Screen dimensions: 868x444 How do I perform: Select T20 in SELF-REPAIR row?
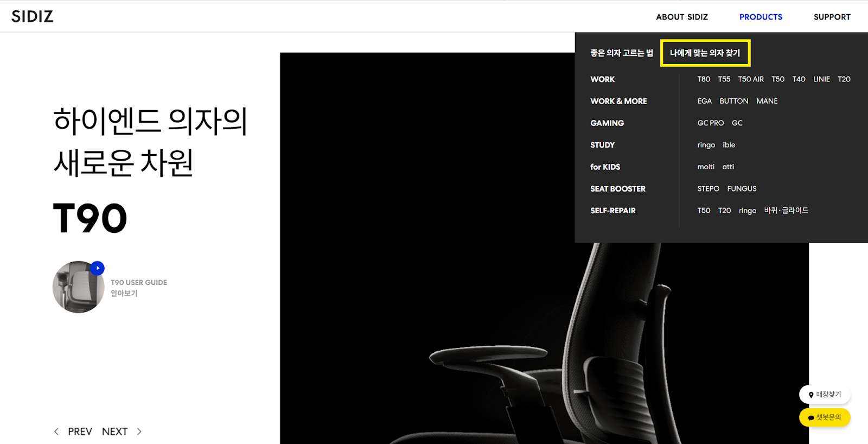pos(724,211)
